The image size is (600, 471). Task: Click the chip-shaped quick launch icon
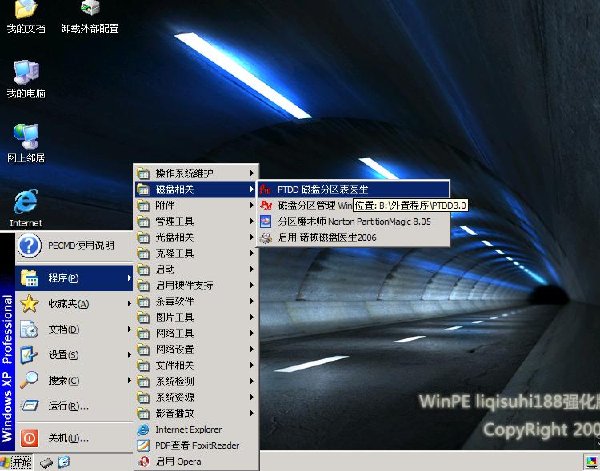click(46, 463)
